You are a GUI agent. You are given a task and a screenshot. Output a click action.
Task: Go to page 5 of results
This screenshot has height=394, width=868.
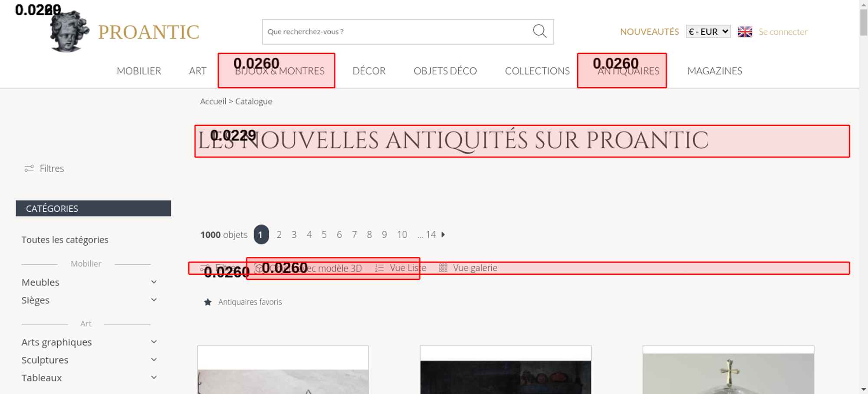[324, 235]
